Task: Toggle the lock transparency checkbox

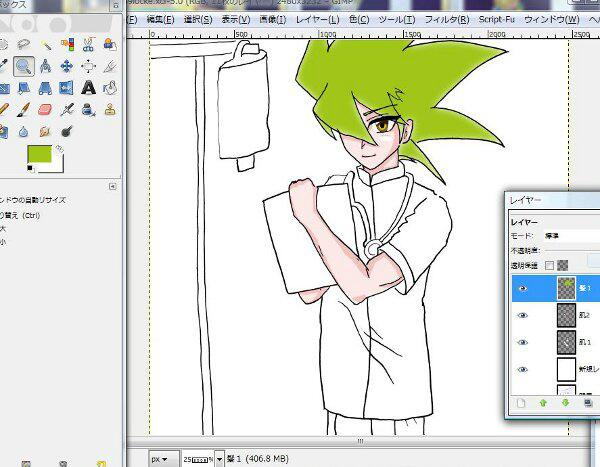Action: coord(549,265)
